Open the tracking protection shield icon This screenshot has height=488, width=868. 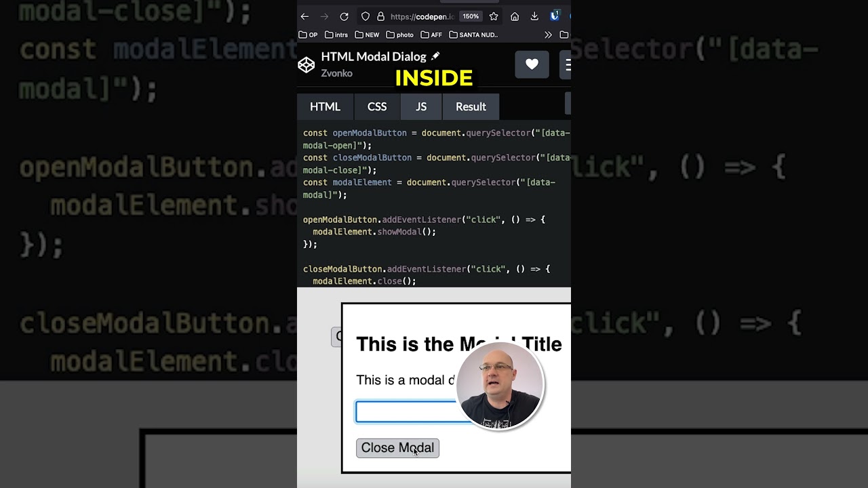(366, 16)
